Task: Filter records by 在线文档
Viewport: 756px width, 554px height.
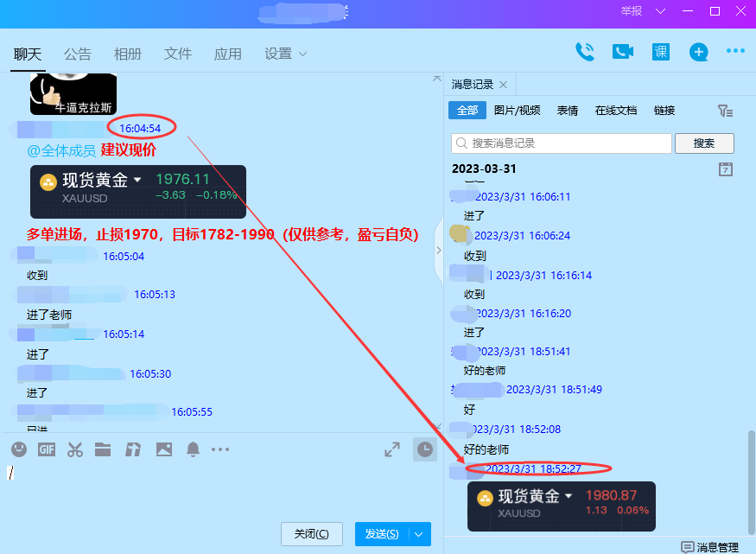Action: click(616, 111)
